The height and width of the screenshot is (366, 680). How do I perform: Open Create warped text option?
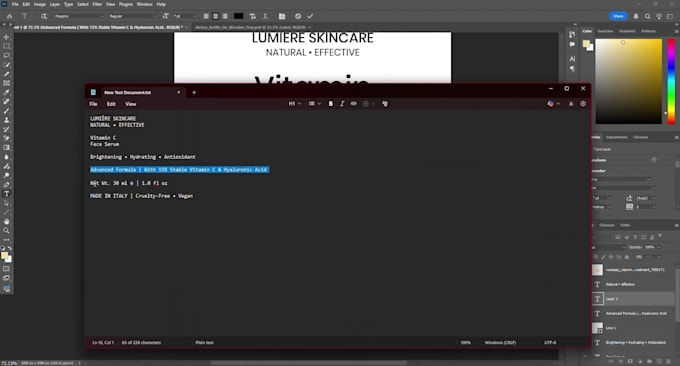click(265, 16)
